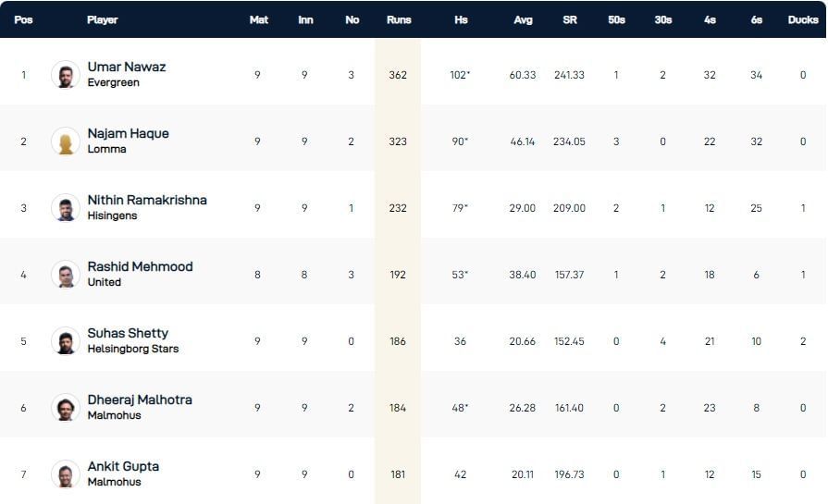828x504 pixels.
Task: Click the Hs column header
Action: (461, 19)
